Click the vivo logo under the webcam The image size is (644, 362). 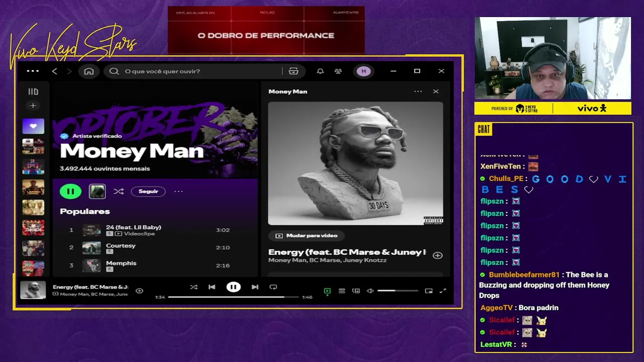(x=592, y=108)
